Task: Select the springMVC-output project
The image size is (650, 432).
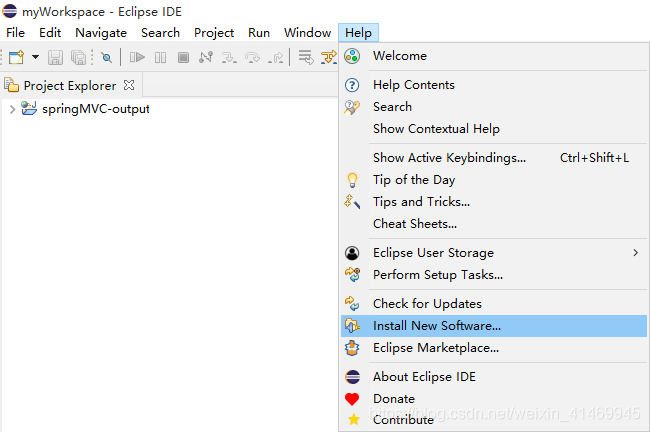Action: point(96,109)
